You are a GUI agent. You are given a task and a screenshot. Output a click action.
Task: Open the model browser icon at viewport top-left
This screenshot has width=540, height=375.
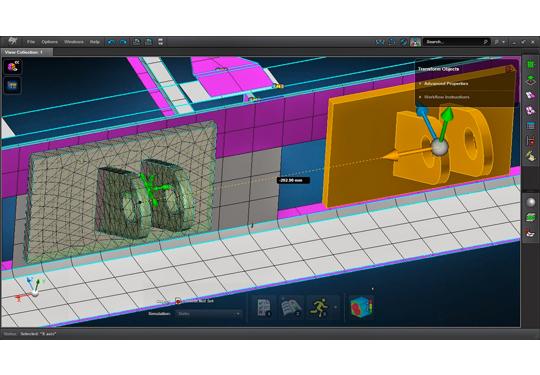coord(13,66)
